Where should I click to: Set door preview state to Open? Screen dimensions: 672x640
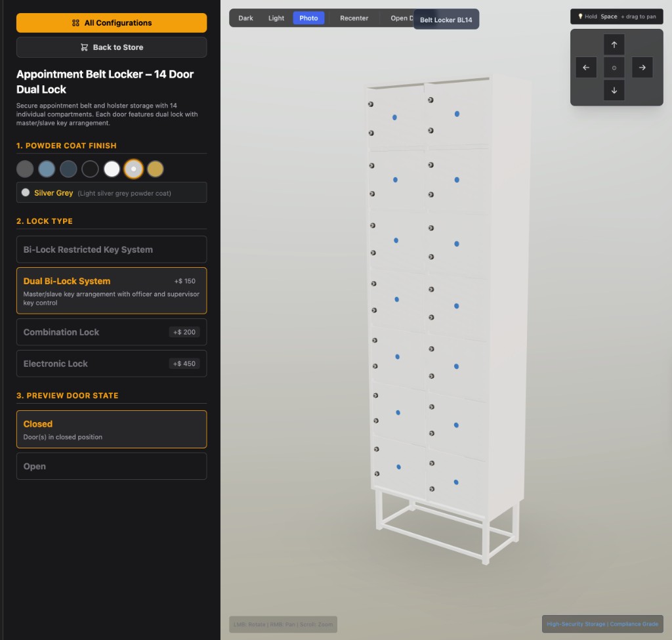pos(112,466)
